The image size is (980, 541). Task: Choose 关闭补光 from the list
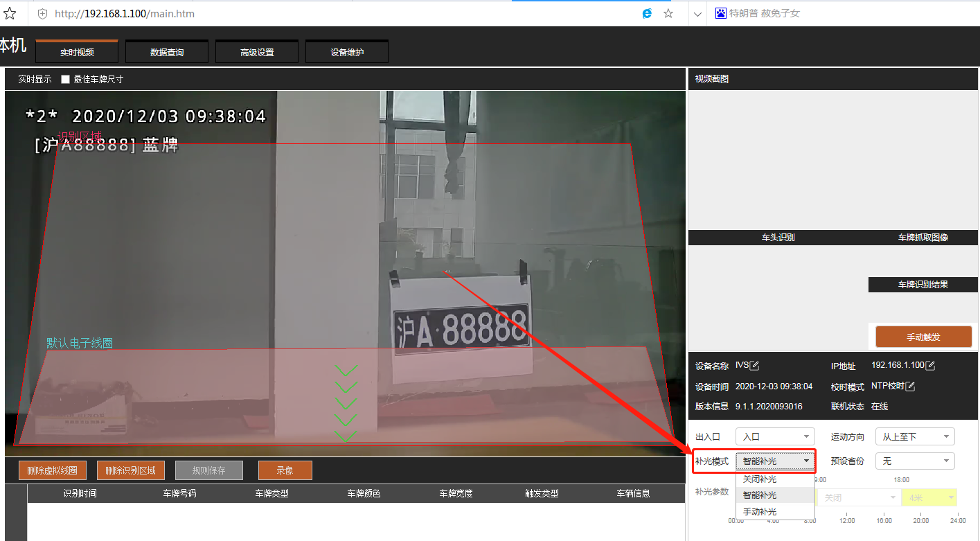pos(775,479)
